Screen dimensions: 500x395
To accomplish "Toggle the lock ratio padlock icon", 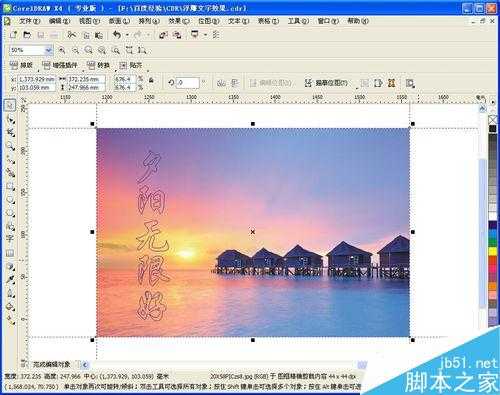I will 151,80.
